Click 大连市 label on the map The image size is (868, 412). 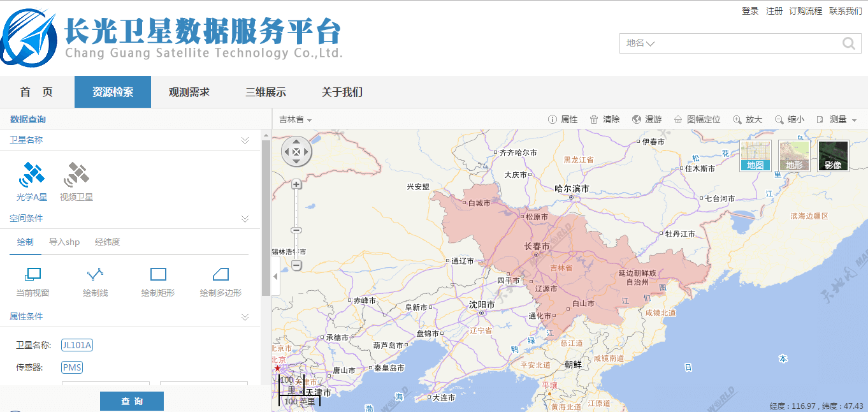point(444,398)
